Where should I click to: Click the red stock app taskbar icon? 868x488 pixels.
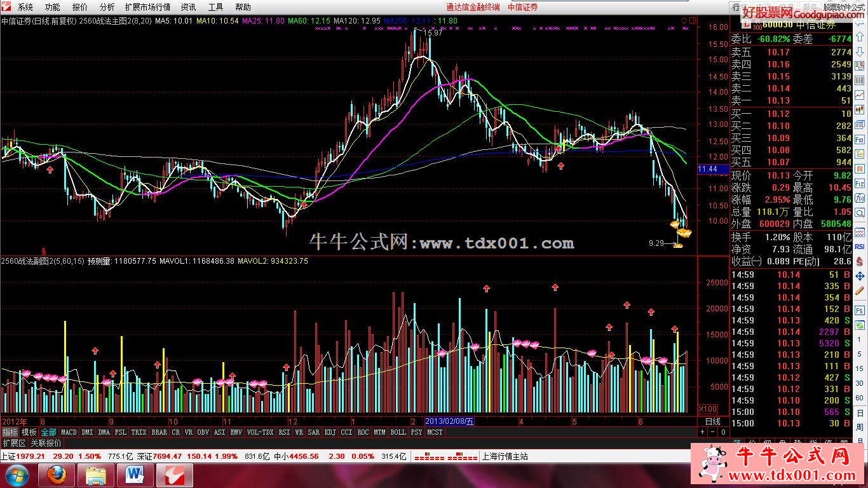tap(175, 475)
